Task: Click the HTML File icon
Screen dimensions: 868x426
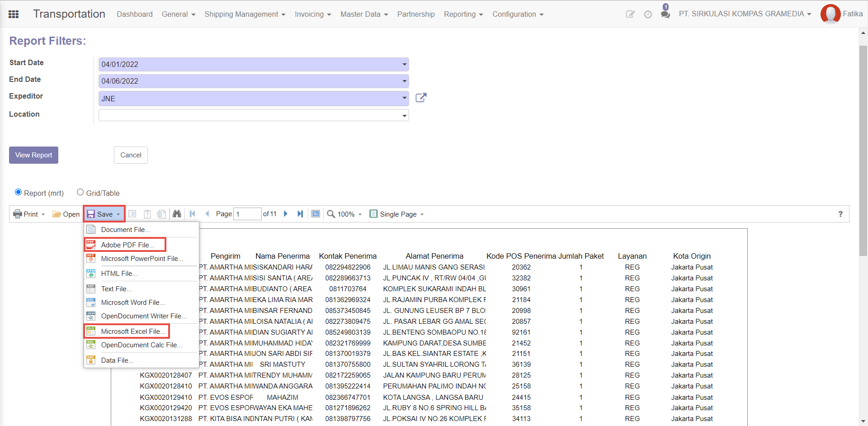Action: click(91, 273)
